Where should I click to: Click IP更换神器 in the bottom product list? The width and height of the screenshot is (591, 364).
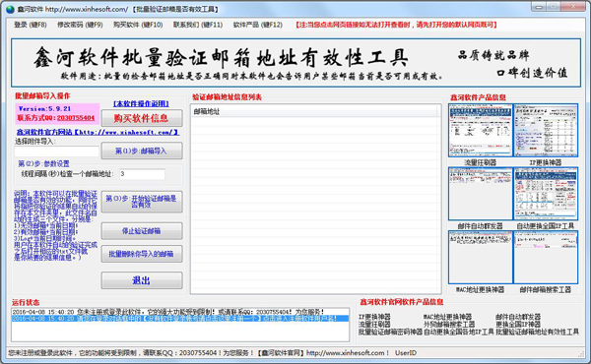(374, 317)
